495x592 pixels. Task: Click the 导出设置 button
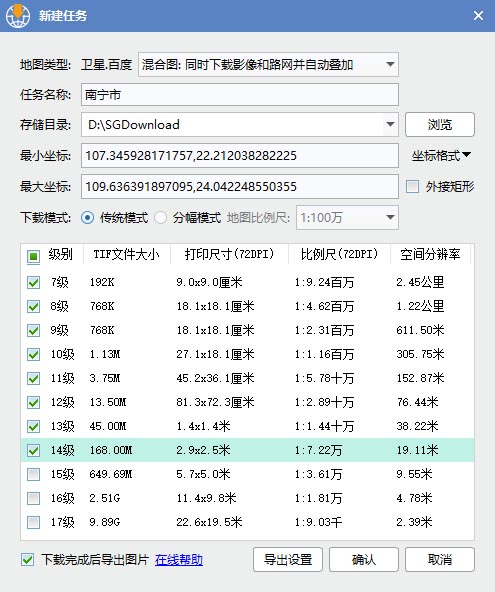tap(288, 560)
